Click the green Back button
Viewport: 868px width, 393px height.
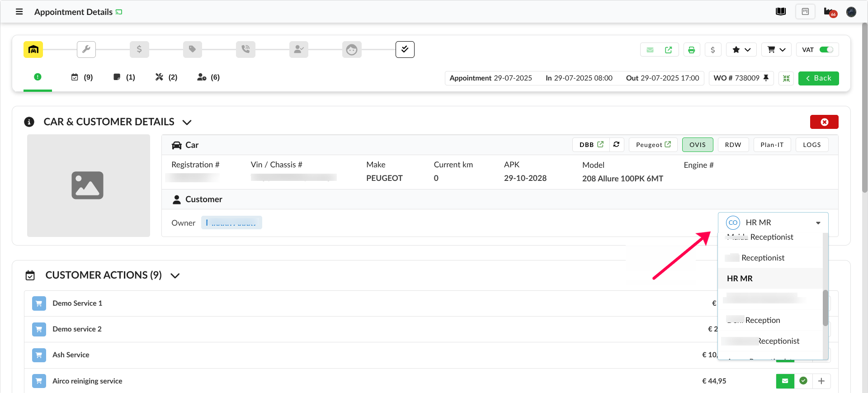tap(818, 78)
